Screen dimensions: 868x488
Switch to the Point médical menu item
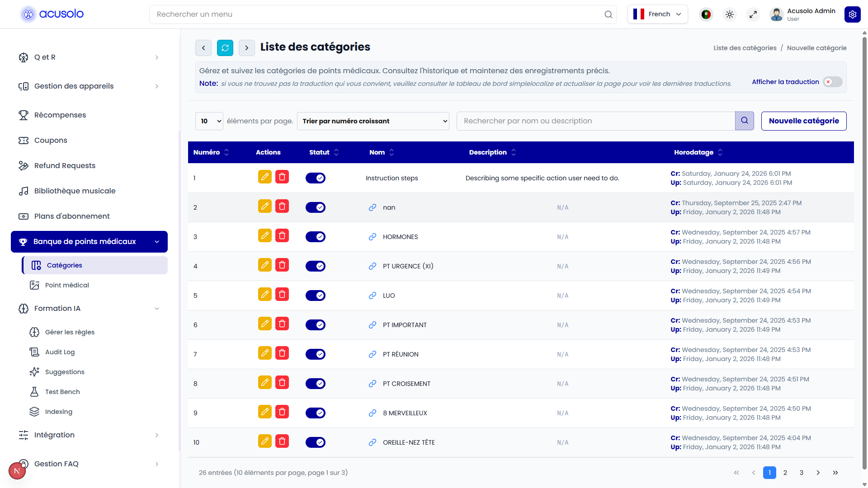click(67, 285)
